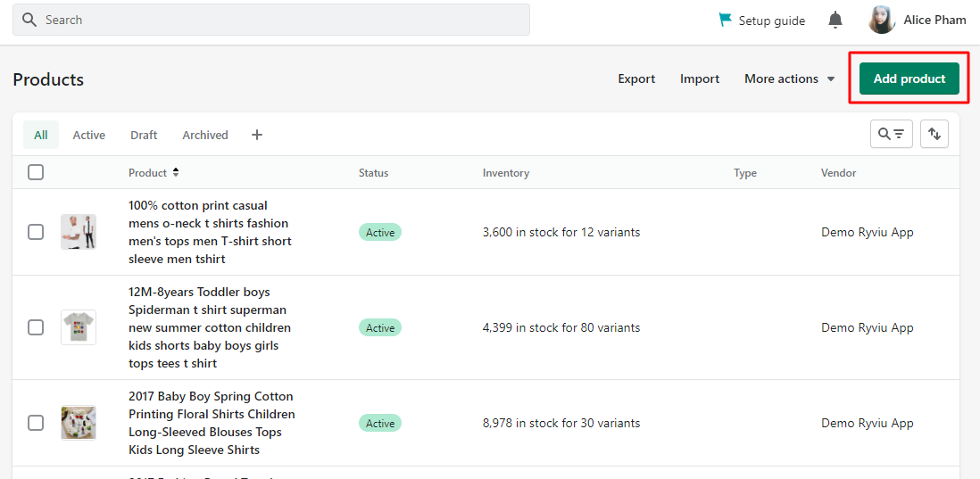Open thumbnail of Toddler boys Spiderman shirt

[79, 327]
